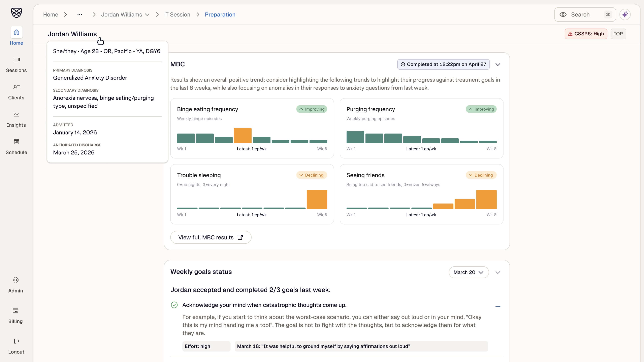Click Improving badge on Purging frequency card
The width and height of the screenshot is (644, 362).
[481, 109]
